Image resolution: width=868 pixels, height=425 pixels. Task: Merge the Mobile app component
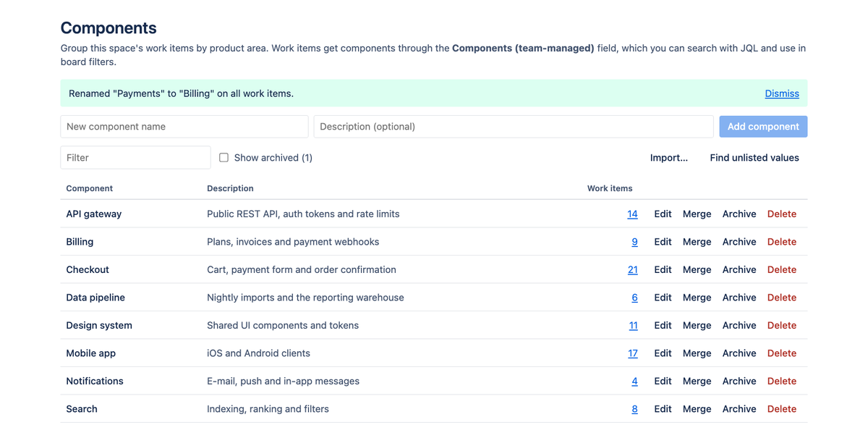pyautogui.click(x=697, y=353)
